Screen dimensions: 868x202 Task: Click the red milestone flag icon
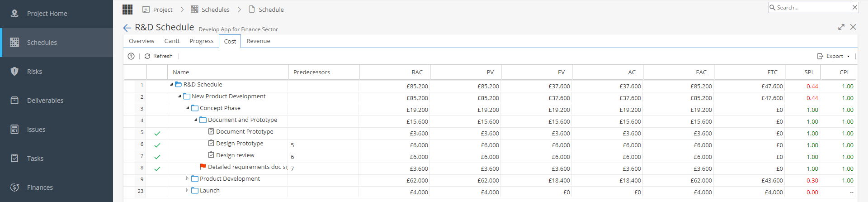coord(203,167)
